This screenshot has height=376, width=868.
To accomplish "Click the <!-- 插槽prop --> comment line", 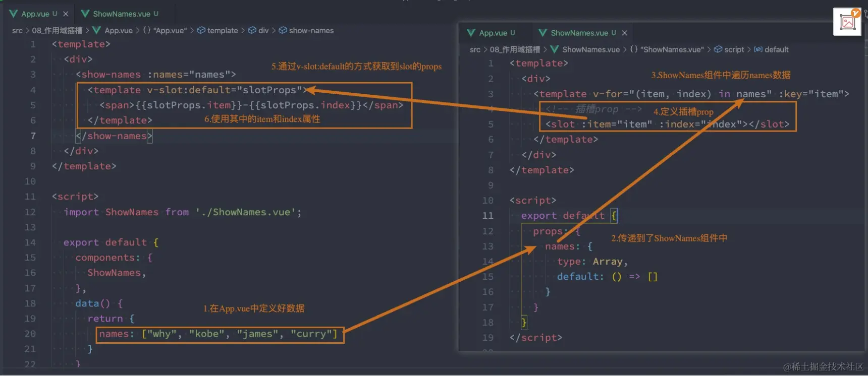I will click(593, 109).
